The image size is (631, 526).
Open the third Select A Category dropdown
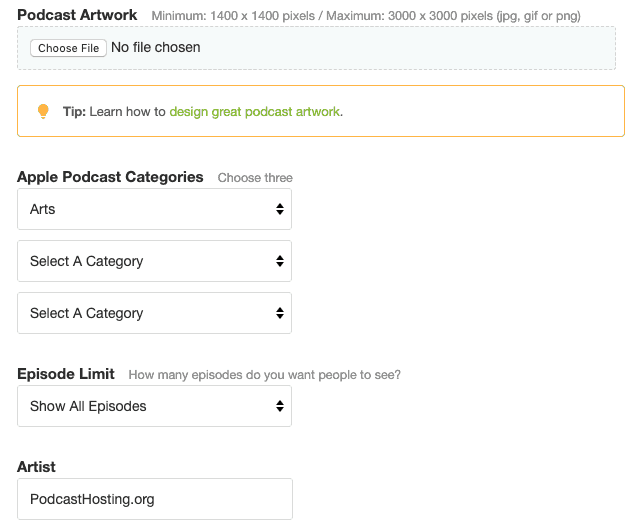[155, 313]
